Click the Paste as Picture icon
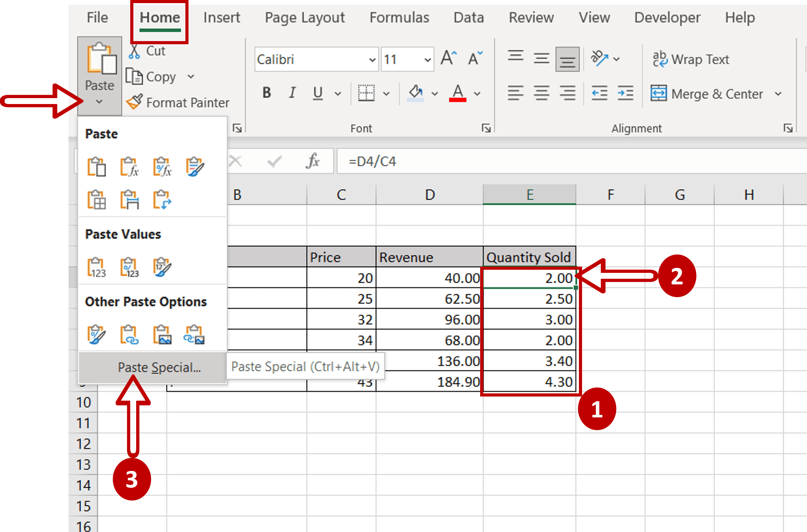 [163, 335]
